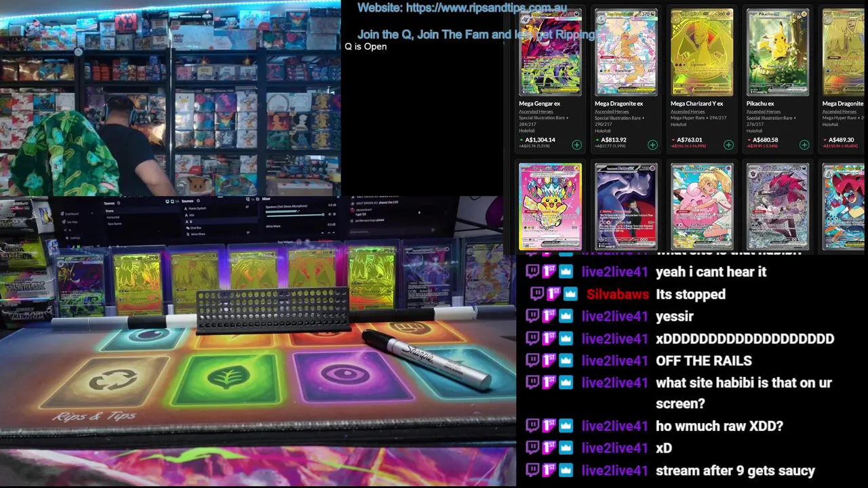This screenshot has height=488, width=868.
Task: Open pink Pikachu card in second row
Action: point(550,207)
